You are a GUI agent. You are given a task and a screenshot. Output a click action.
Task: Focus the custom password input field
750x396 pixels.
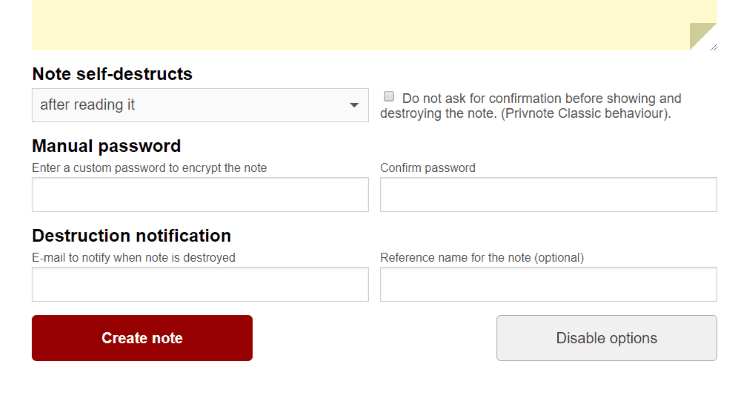click(200, 195)
